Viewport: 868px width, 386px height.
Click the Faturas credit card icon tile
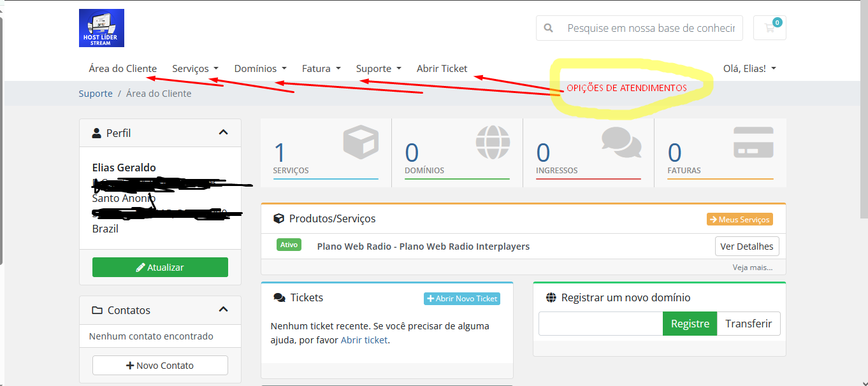click(x=753, y=143)
